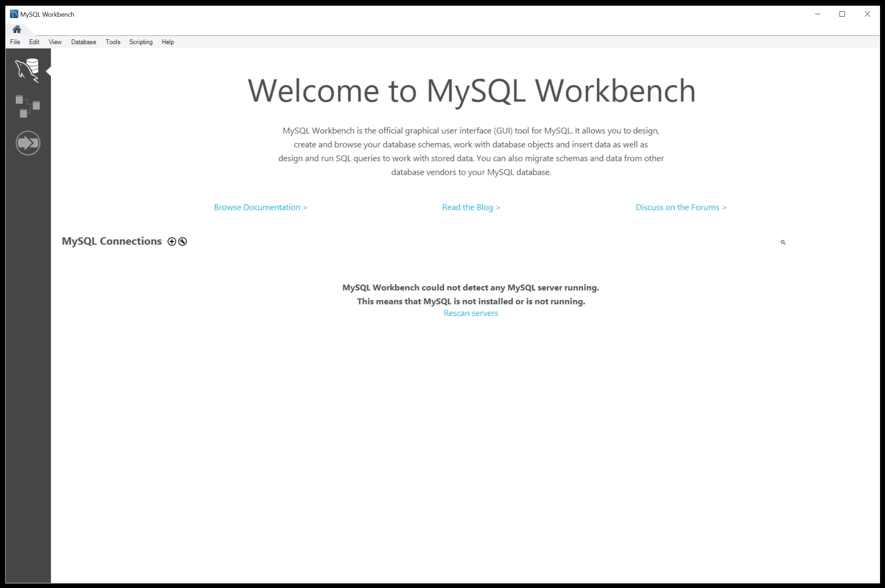Open the Migration wizard sidebar icon
Image resolution: width=885 pixels, height=588 pixels.
point(28,143)
